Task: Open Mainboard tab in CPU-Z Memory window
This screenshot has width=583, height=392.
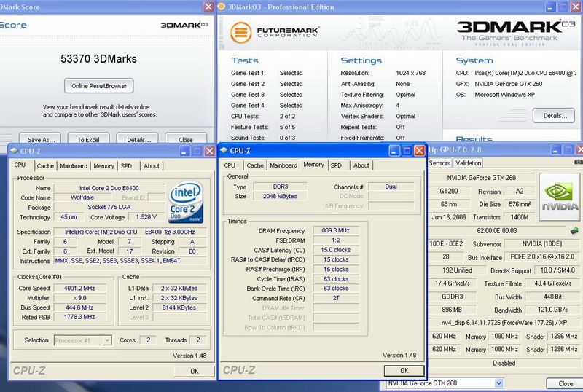Action: [x=283, y=165]
